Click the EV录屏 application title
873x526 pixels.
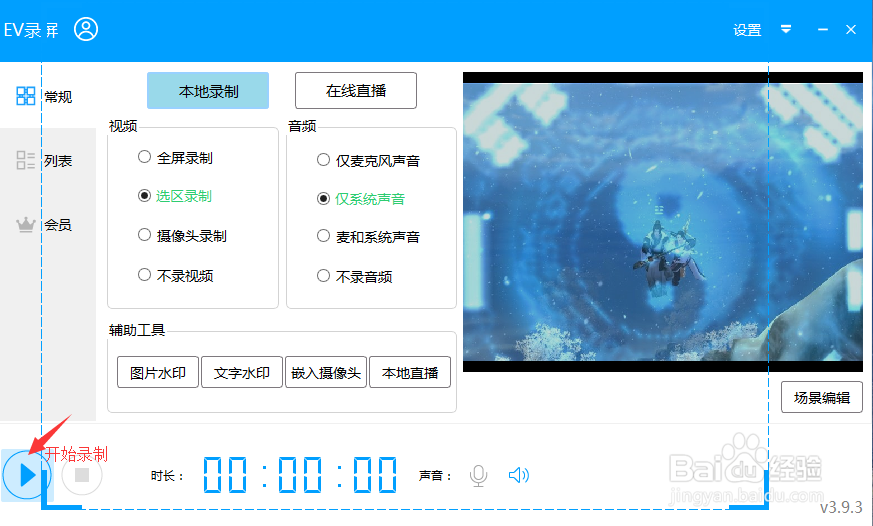click(x=31, y=30)
